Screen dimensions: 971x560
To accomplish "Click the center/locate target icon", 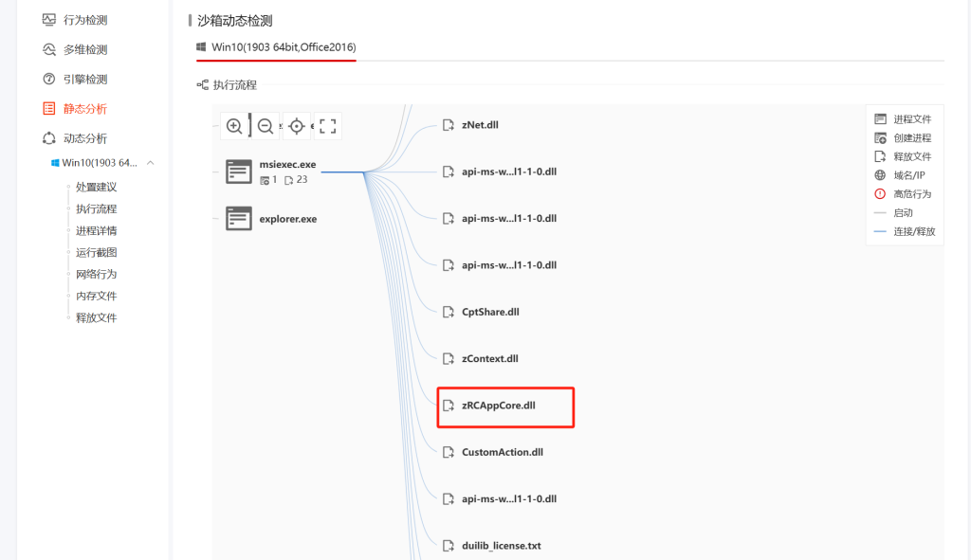I will [297, 126].
